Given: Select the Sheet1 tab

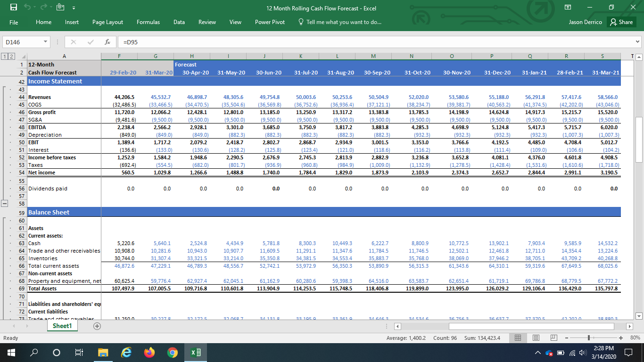Looking at the screenshot, I should coord(61,326).
